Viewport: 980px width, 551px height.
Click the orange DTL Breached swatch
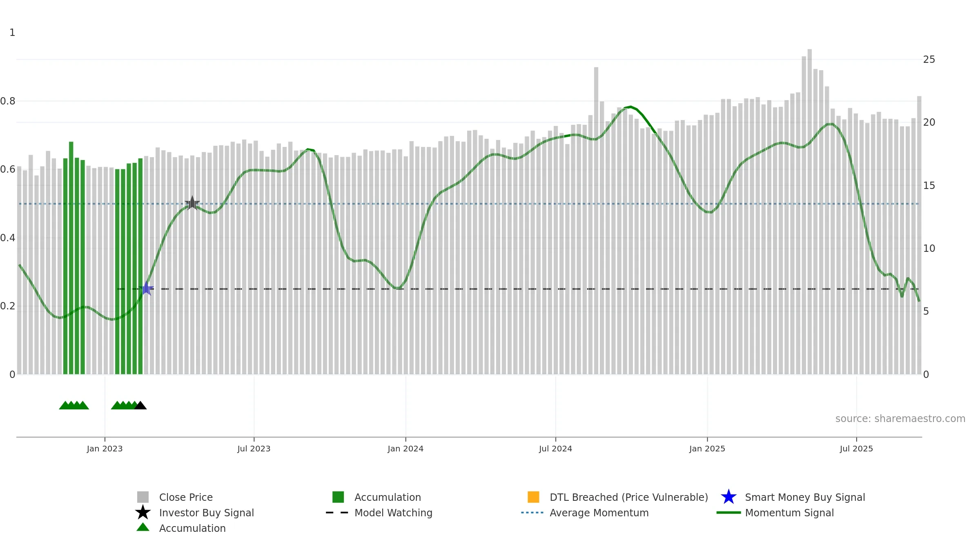[x=533, y=497]
